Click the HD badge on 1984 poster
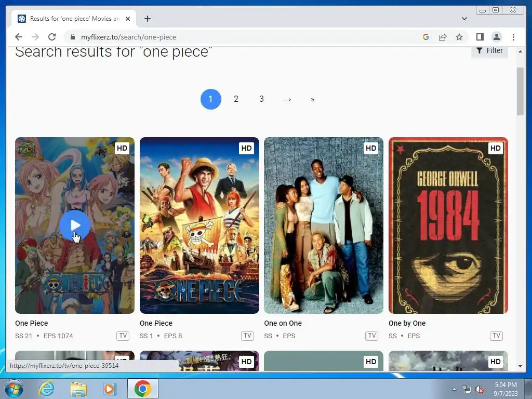The height and width of the screenshot is (399, 532). (x=495, y=148)
